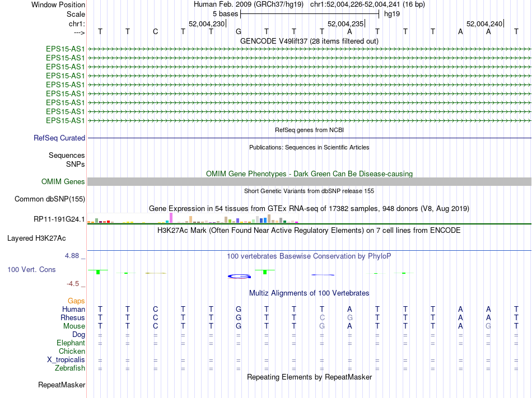Click the light G mismatch in Rhesus row
This screenshot has height=398, width=532.
(350, 317)
